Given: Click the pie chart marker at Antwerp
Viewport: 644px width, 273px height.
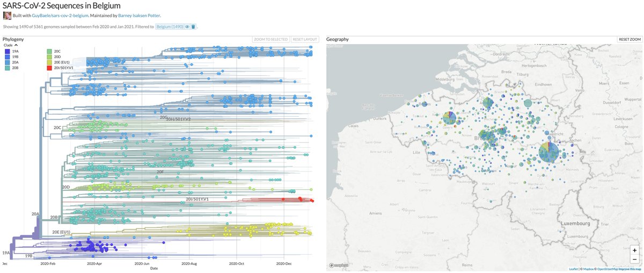Looking at the screenshot, I should point(488,103).
